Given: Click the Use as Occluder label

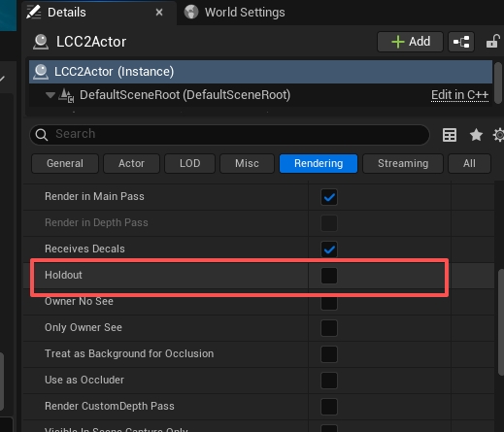Looking at the screenshot, I should 84,380.
